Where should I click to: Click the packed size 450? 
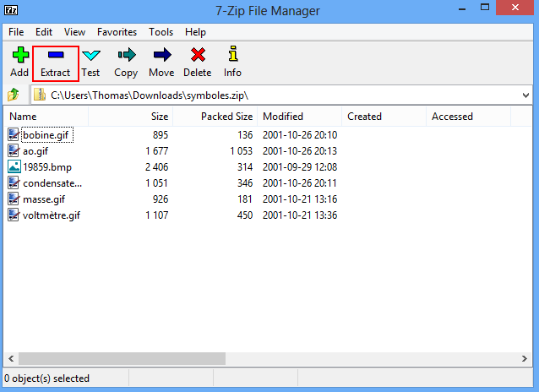coord(245,215)
